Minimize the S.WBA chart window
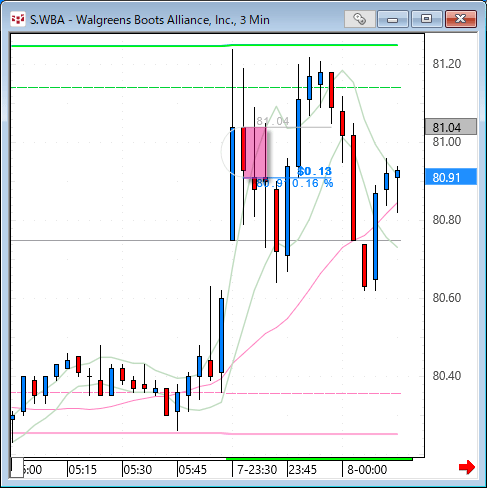The width and height of the screenshot is (487, 488). click(x=393, y=19)
